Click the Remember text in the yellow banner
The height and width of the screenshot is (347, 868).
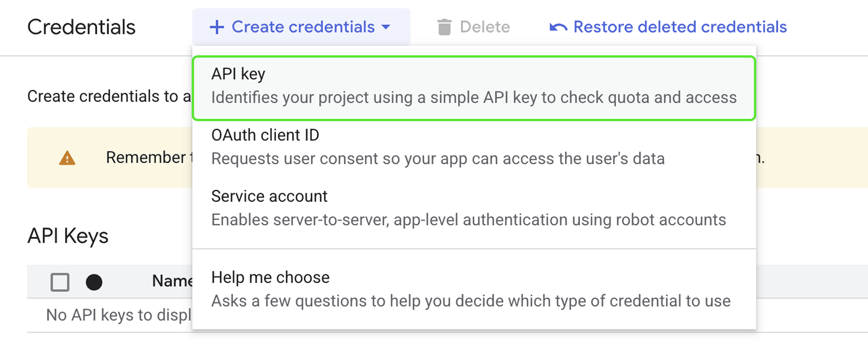[x=146, y=158]
